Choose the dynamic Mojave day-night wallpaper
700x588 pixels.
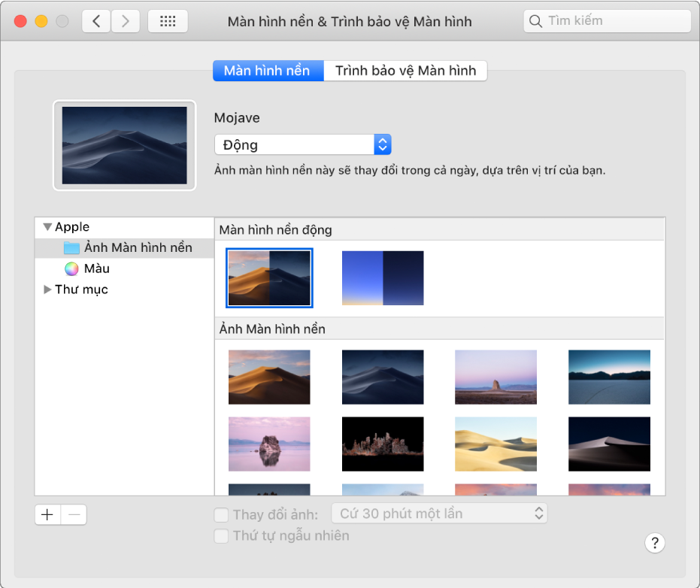(x=269, y=277)
